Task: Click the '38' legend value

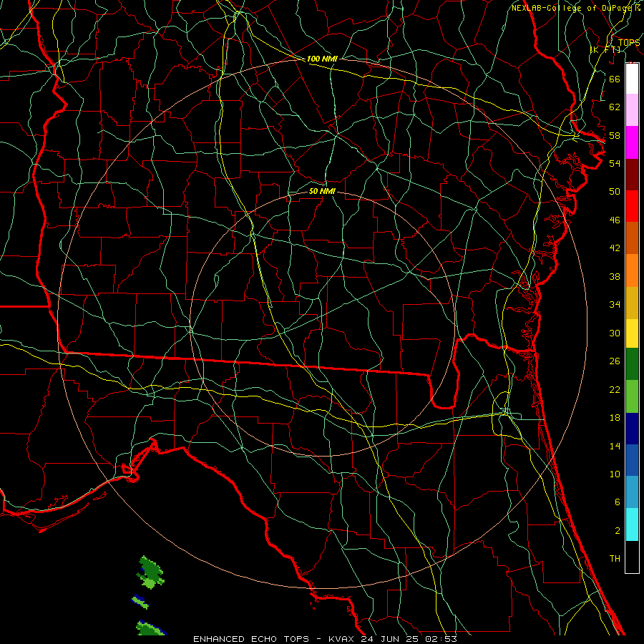Action: (615, 276)
